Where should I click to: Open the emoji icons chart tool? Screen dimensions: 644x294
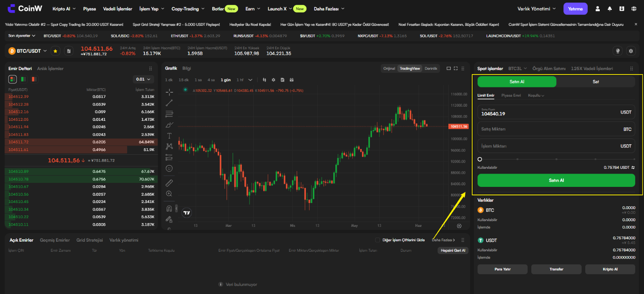tap(169, 168)
